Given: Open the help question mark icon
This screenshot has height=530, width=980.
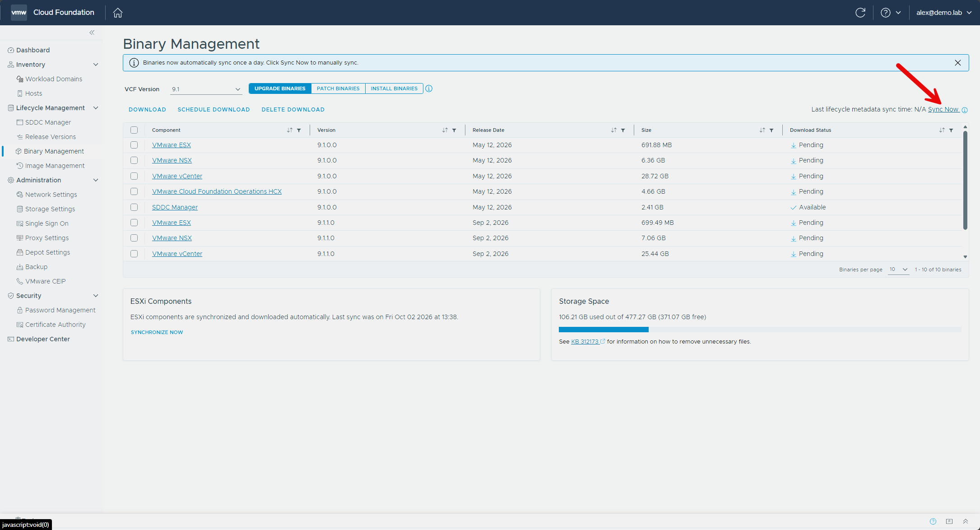Looking at the screenshot, I should coord(886,13).
